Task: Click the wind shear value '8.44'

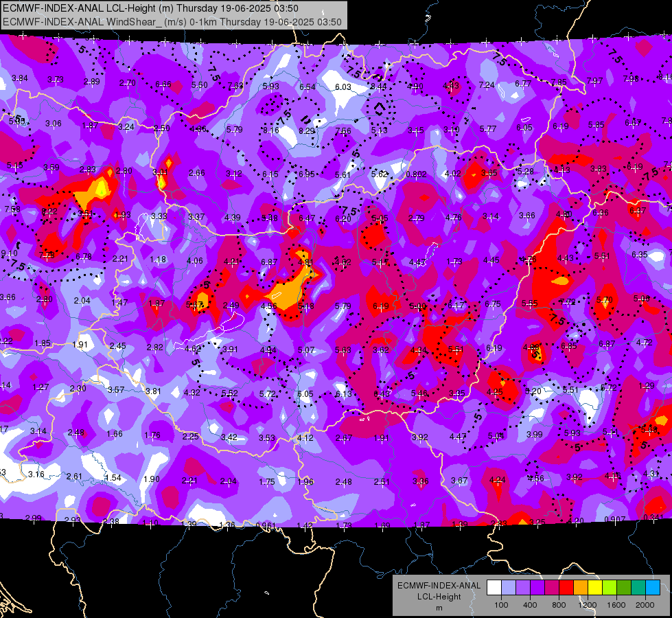Action: click(379, 87)
